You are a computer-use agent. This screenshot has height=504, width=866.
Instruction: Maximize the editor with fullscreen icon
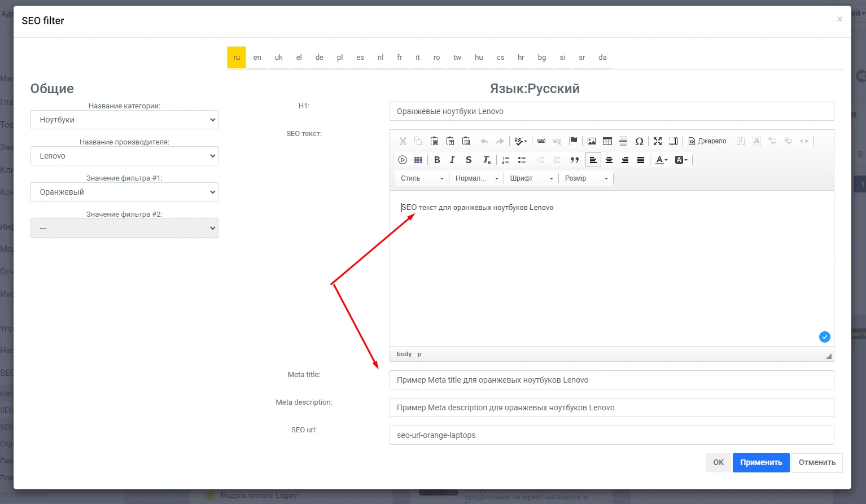click(658, 141)
